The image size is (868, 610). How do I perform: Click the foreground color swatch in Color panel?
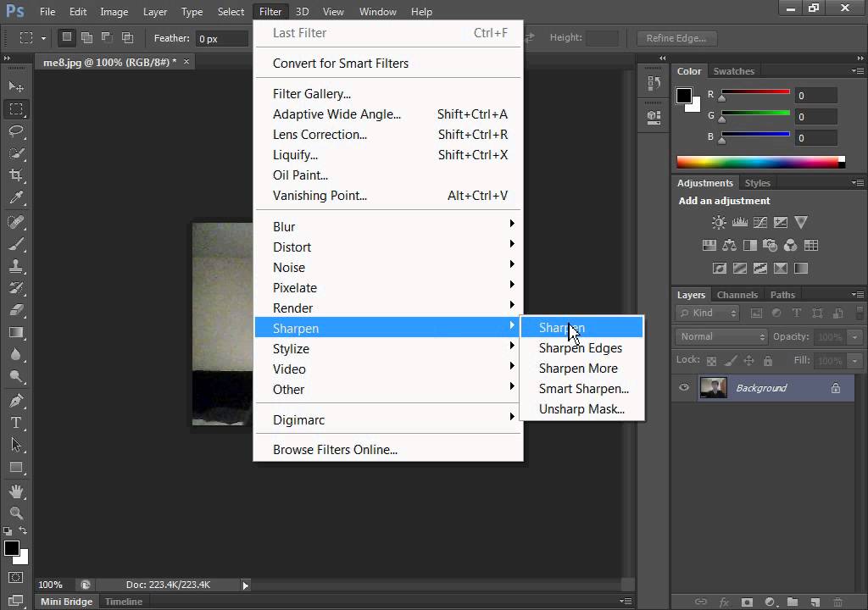(684, 96)
